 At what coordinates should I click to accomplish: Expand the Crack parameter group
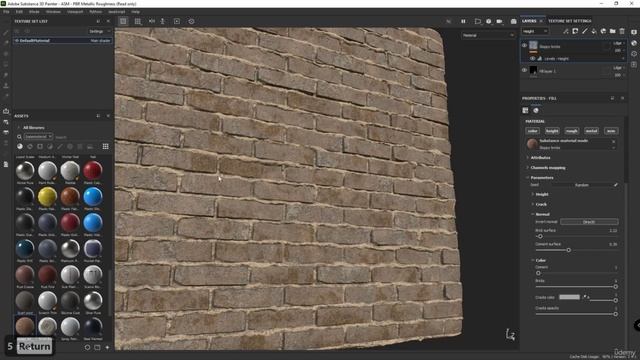tap(540, 204)
